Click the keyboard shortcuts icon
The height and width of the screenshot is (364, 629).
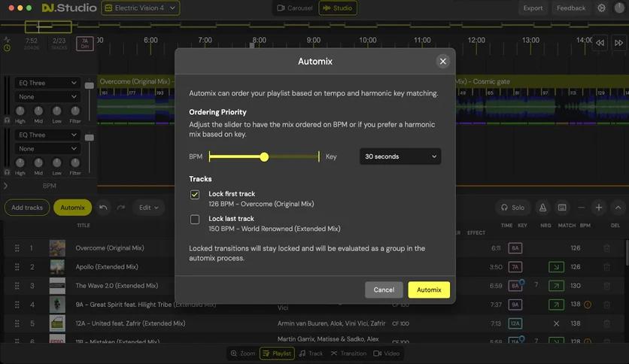(x=562, y=208)
